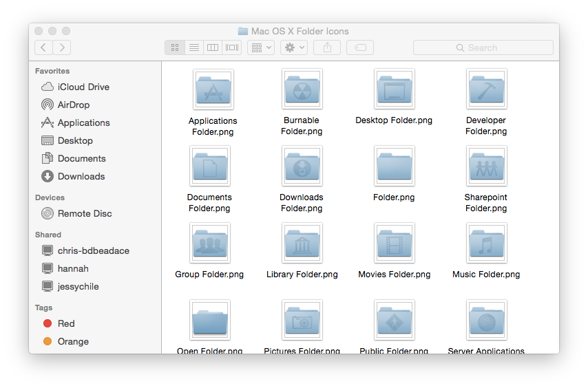The width and height of the screenshot is (588, 388).
Task: Open AirDrop in the sidebar
Action: (65, 105)
